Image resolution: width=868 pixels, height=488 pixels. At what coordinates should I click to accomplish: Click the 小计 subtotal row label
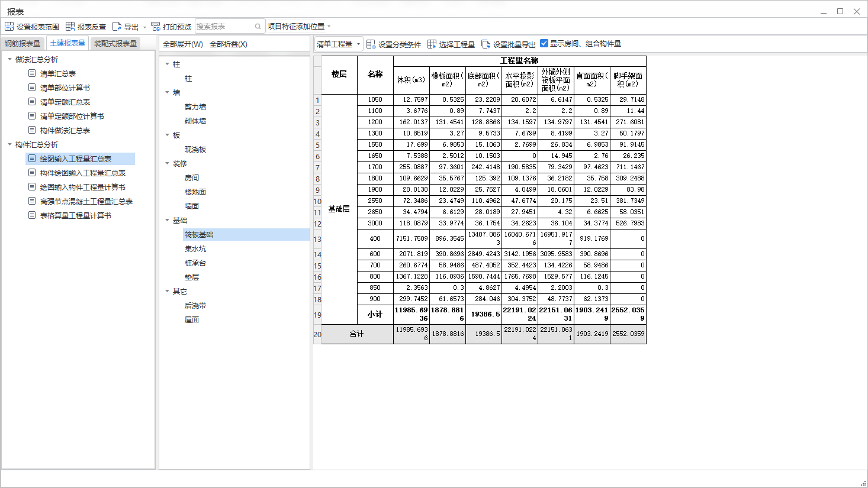coord(375,314)
